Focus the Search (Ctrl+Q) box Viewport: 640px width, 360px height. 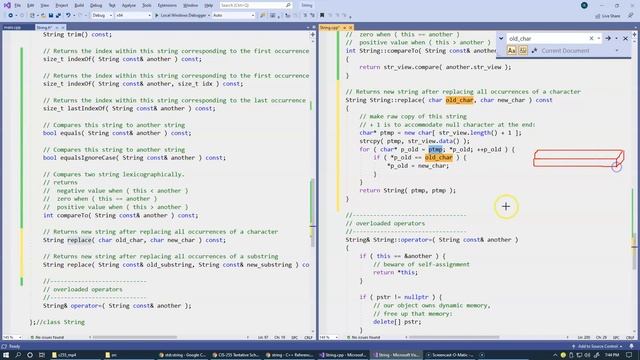pyautogui.click(x=256, y=5)
